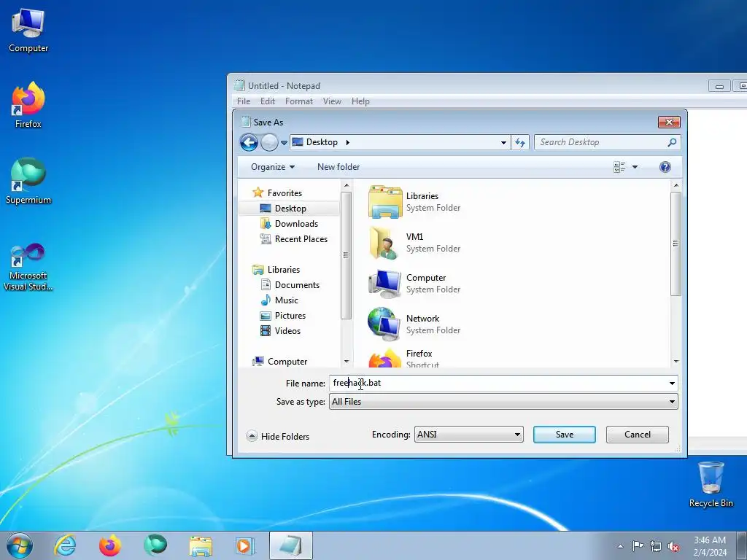Click into the Search Desktop field
The image size is (747, 560).
point(601,142)
